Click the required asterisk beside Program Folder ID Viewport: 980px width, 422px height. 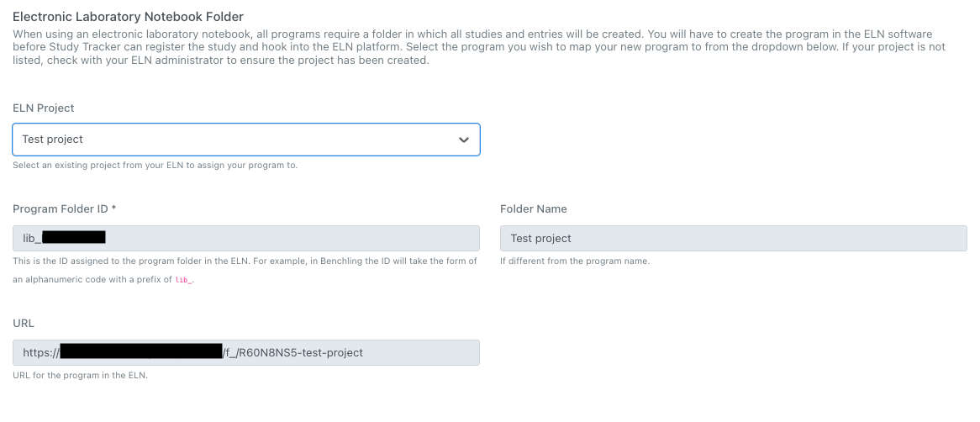[x=113, y=208]
